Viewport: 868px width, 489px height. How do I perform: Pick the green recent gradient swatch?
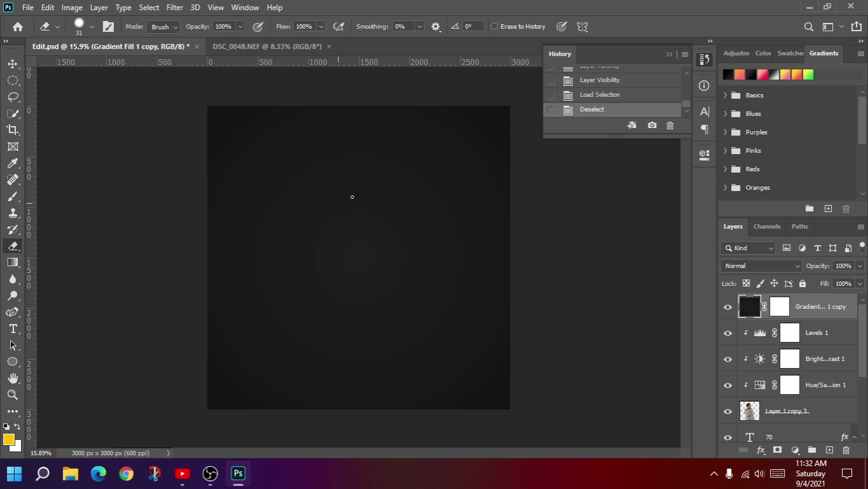tap(808, 75)
